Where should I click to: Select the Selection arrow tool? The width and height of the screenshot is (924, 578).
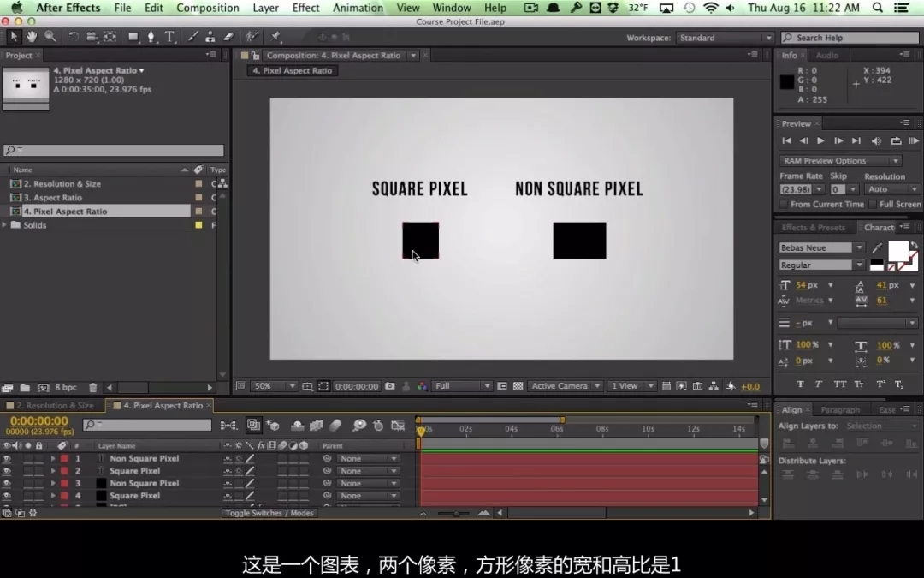click(x=14, y=37)
